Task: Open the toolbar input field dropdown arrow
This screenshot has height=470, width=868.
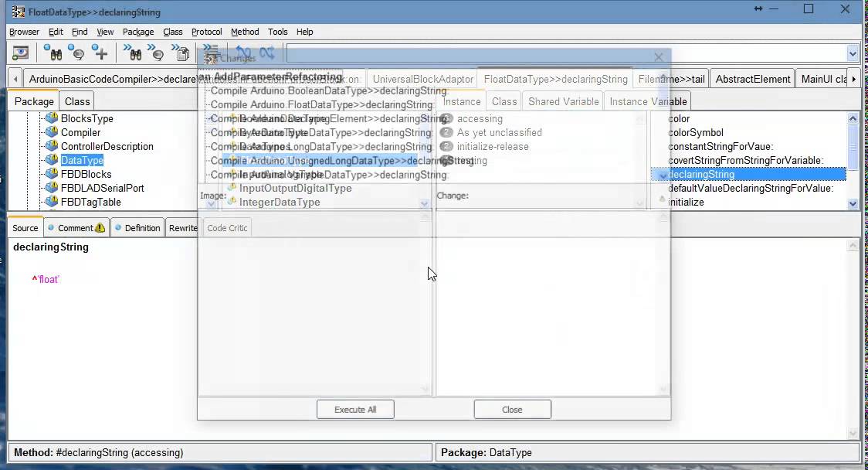Action: tap(853, 54)
